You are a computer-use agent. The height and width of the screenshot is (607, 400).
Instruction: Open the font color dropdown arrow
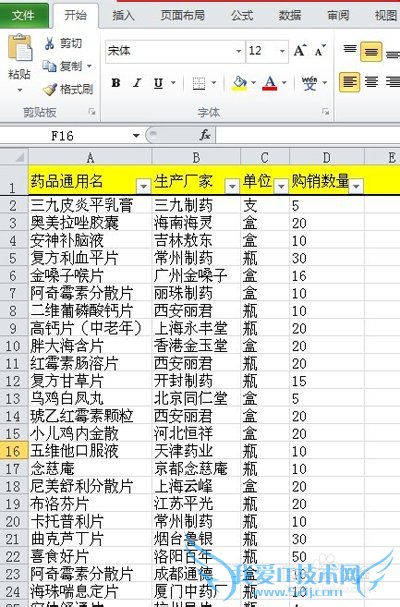284,82
